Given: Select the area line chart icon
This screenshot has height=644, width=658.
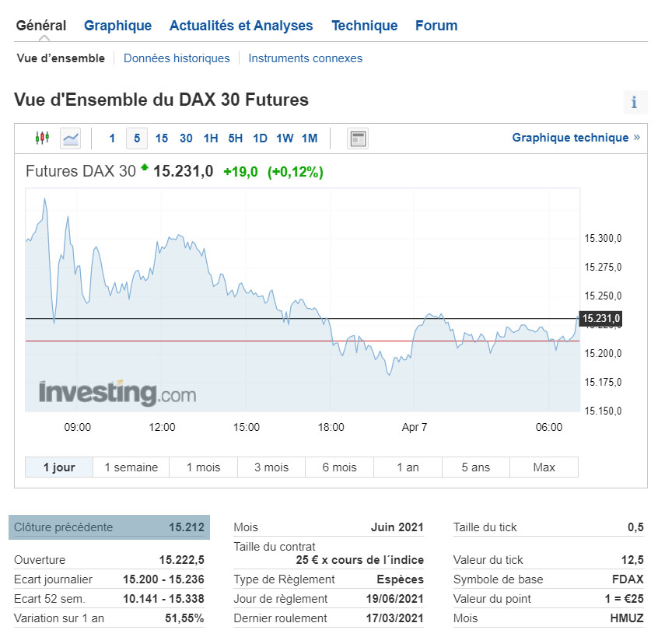Looking at the screenshot, I should pyautogui.click(x=71, y=138).
